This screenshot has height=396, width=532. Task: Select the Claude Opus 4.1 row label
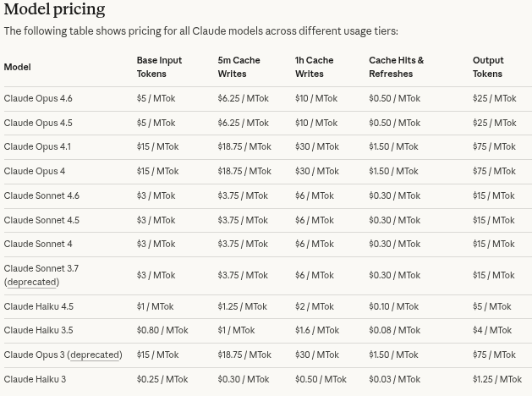point(37,146)
